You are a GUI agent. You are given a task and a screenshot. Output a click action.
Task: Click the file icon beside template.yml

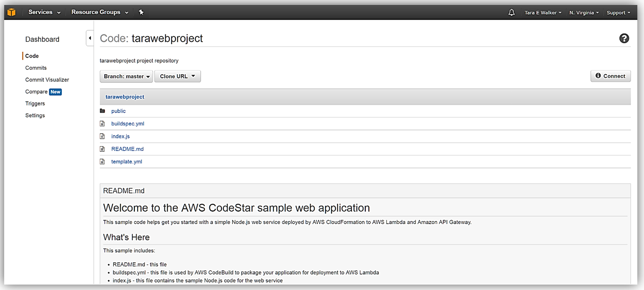point(102,162)
